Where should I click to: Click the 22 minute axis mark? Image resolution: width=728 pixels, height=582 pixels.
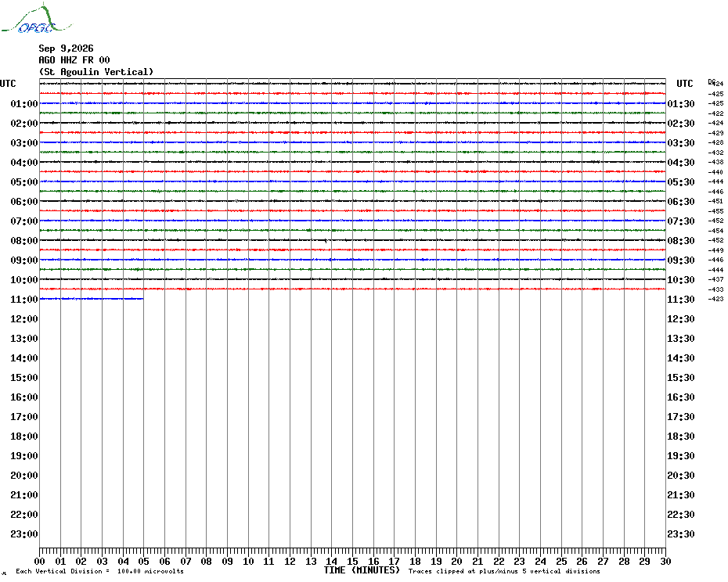click(499, 561)
